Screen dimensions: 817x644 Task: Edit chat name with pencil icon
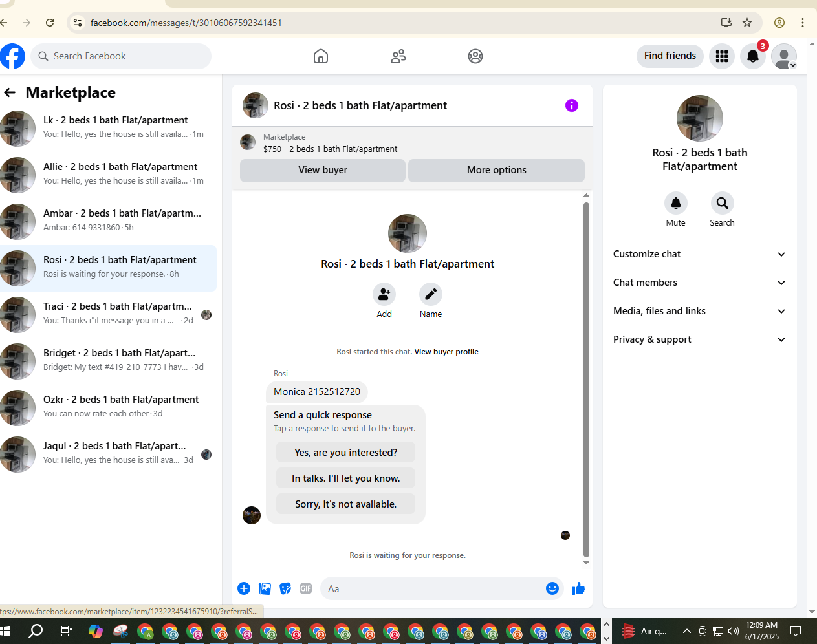431,294
